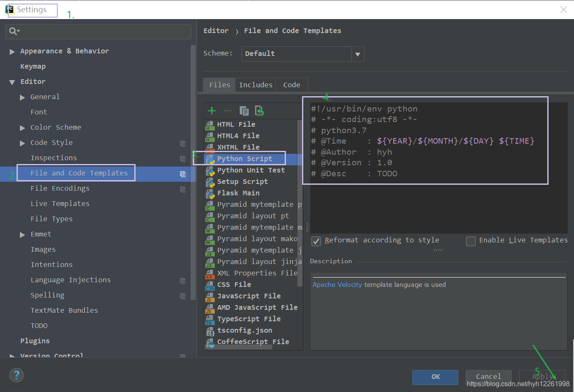
Task: Click project-level icon beside Spelling
Action: [x=183, y=296]
